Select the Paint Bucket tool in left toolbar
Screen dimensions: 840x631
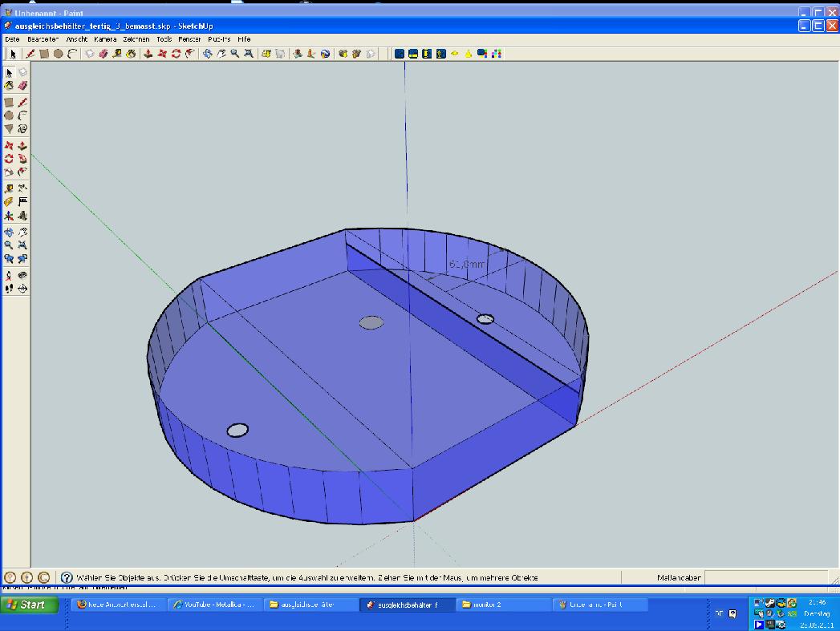click(x=9, y=85)
